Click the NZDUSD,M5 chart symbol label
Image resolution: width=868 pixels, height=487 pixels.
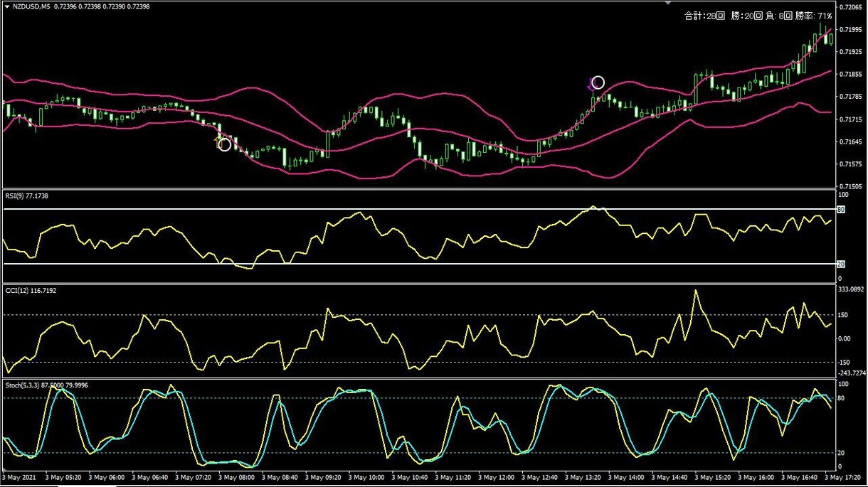pyautogui.click(x=31, y=6)
